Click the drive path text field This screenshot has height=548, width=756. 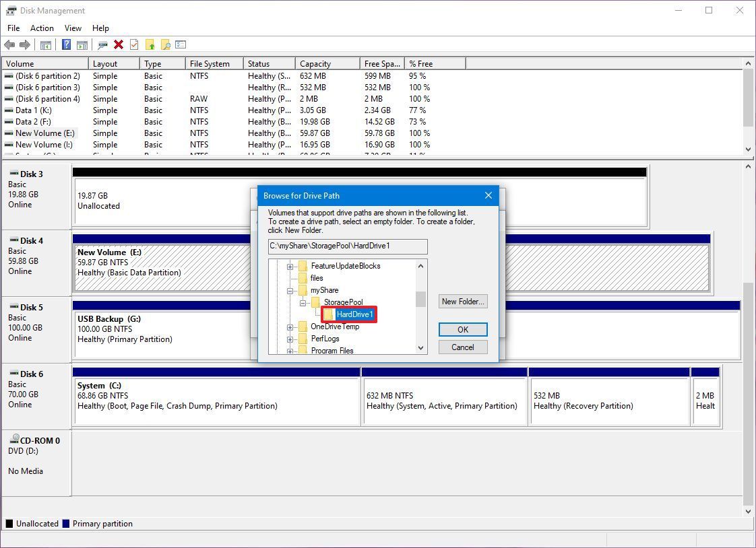347,246
